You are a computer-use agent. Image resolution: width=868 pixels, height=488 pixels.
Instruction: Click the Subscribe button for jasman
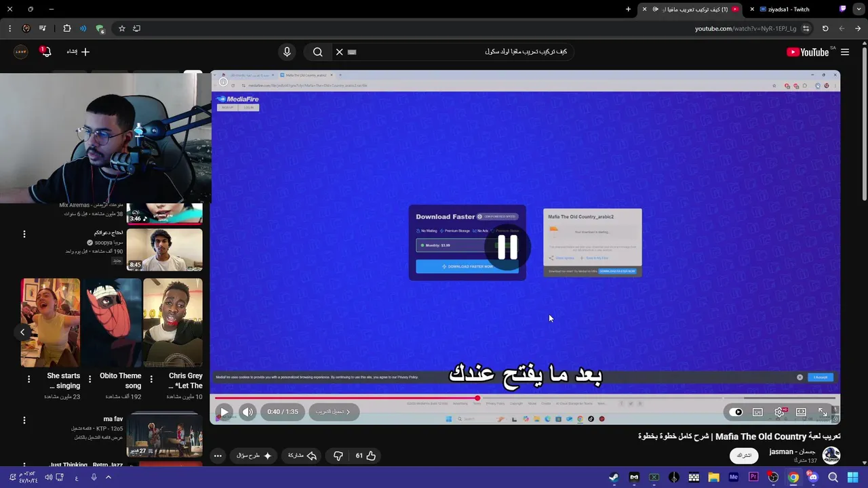[744, 455]
